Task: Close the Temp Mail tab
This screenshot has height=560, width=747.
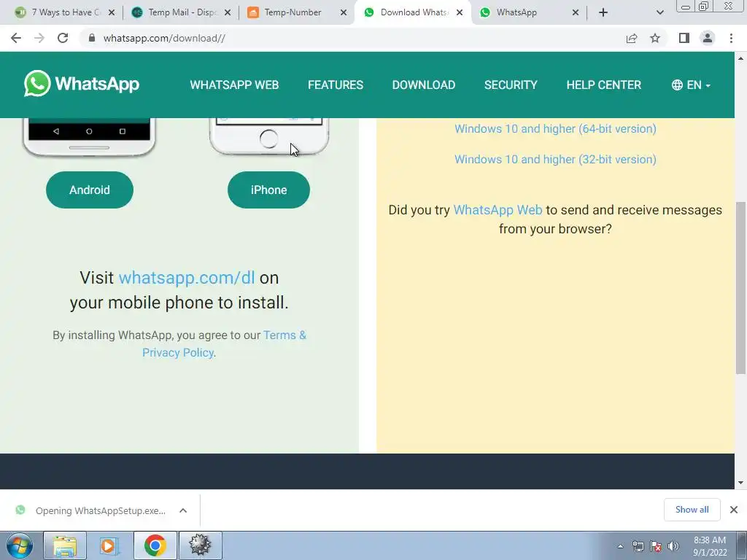Action: 228,12
